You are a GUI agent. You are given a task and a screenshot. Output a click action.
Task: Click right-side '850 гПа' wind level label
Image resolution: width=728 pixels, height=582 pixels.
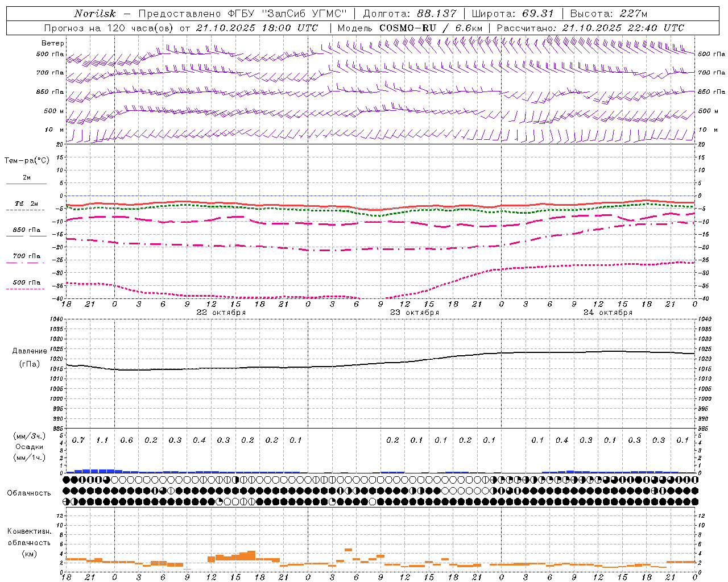click(x=712, y=92)
